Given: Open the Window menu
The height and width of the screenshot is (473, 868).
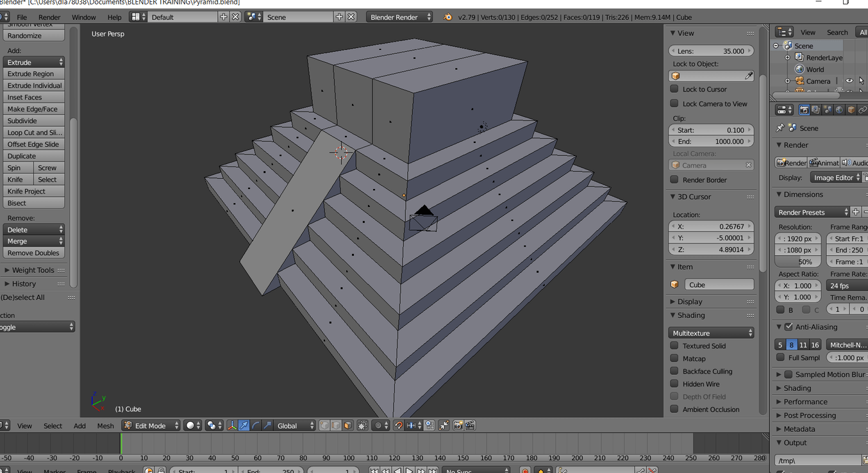Looking at the screenshot, I should (84, 17).
